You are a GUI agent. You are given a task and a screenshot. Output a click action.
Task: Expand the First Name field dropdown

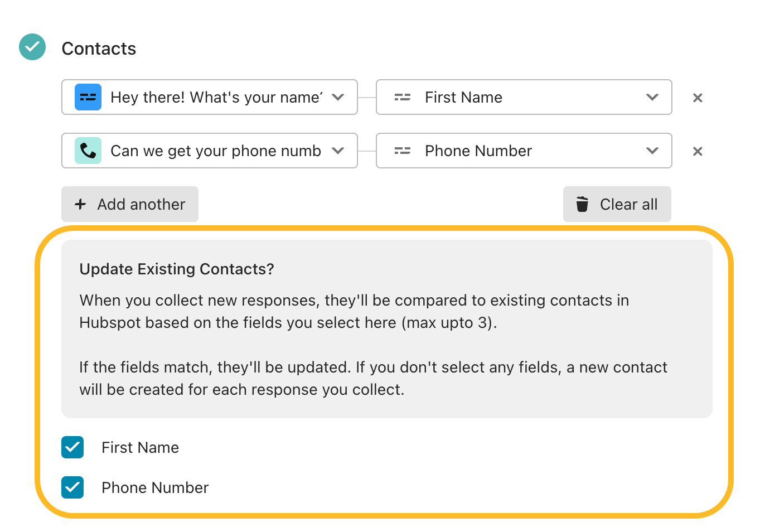(524, 97)
